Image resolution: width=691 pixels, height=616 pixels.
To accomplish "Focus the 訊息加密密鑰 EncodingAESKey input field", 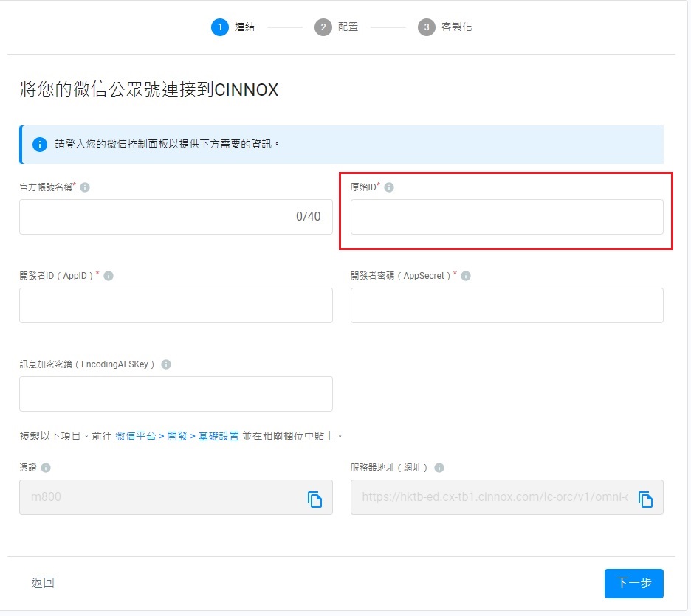I will (176, 394).
